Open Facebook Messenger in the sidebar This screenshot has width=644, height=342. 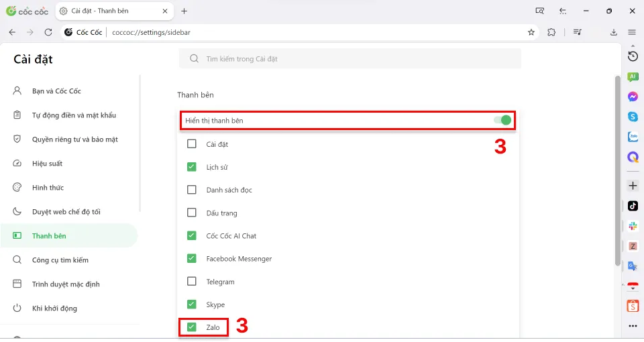pyautogui.click(x=632, y=97)
